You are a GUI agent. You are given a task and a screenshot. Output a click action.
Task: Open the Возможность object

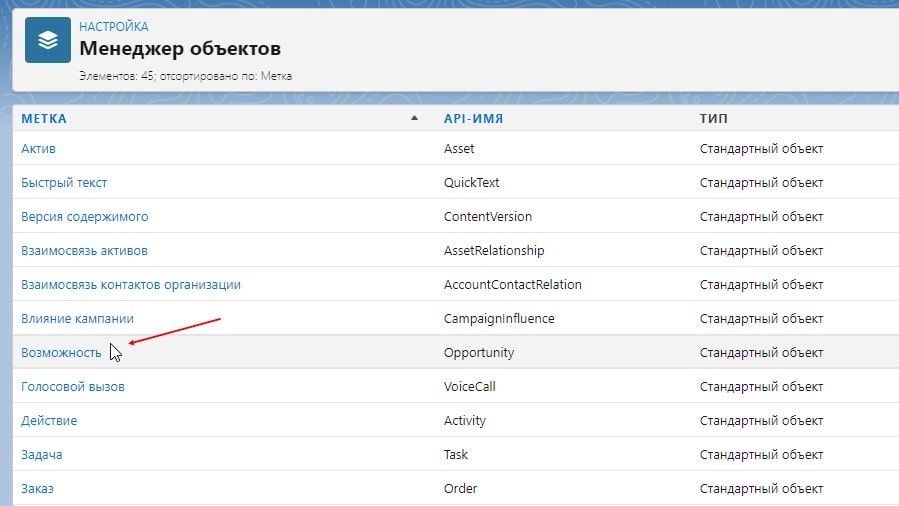click(61, 352)
